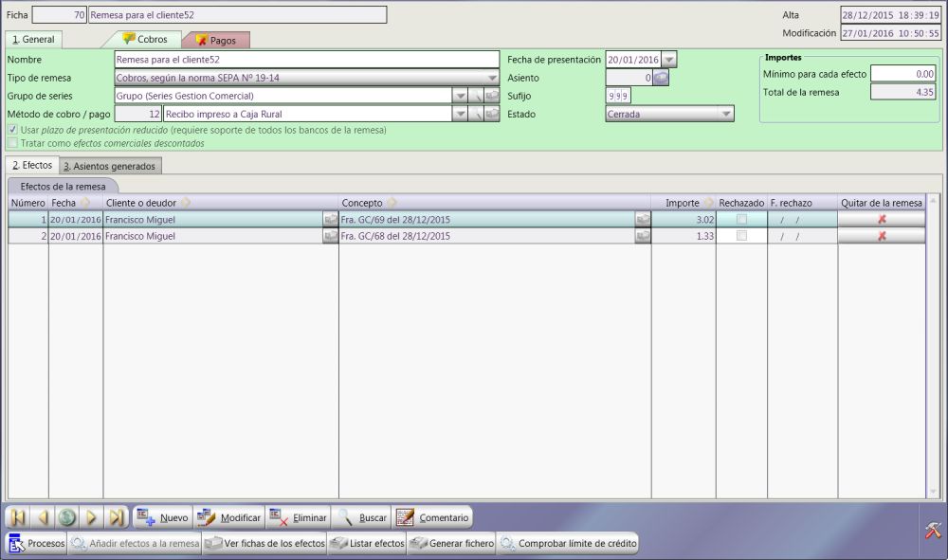Viewport: 948px width, 560px height.
Task: Refresh the current record
Action: tap(67, 517)
